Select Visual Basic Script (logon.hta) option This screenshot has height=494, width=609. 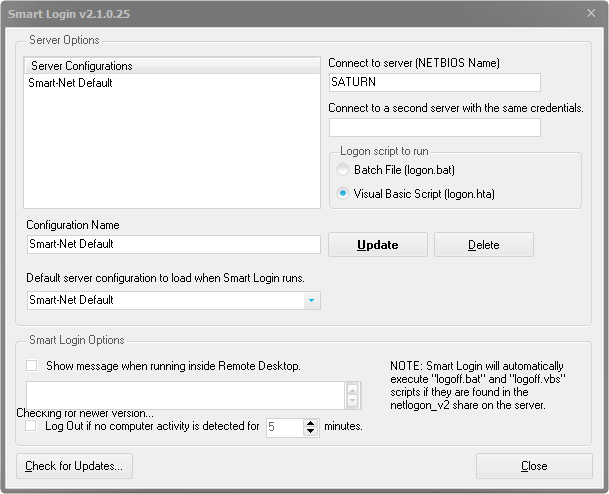(x=343, y=193)
